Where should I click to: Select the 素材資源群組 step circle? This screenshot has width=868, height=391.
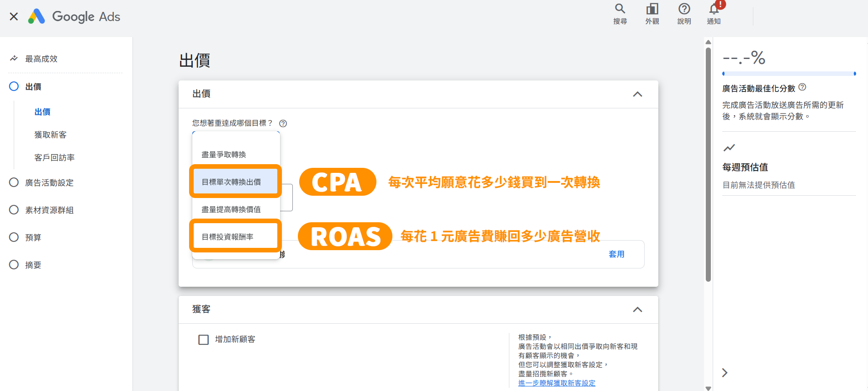point(14,210)
